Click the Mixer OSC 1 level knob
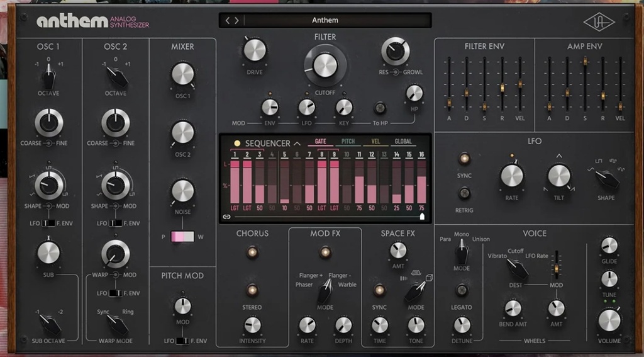 (x=183, y=74)
